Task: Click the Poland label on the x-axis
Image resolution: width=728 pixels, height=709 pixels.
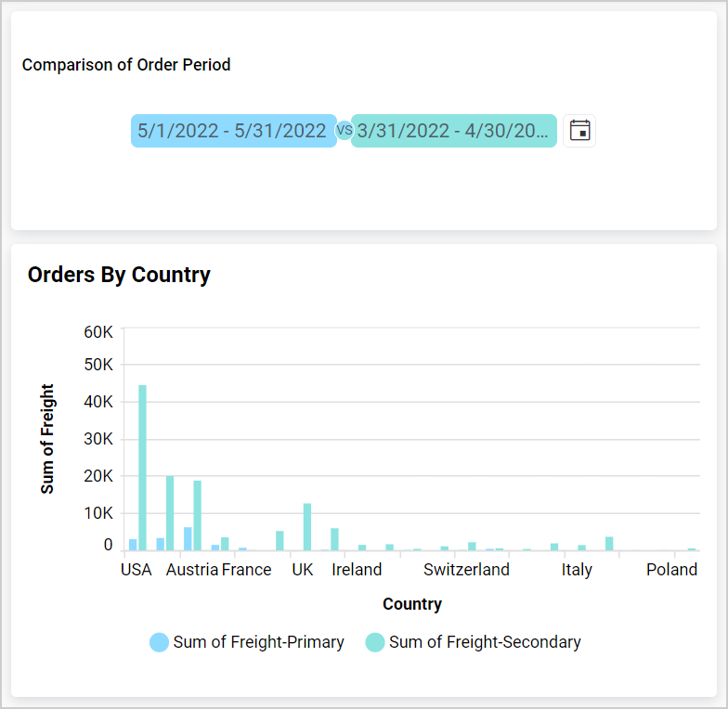Action: [x=671, y=570]
